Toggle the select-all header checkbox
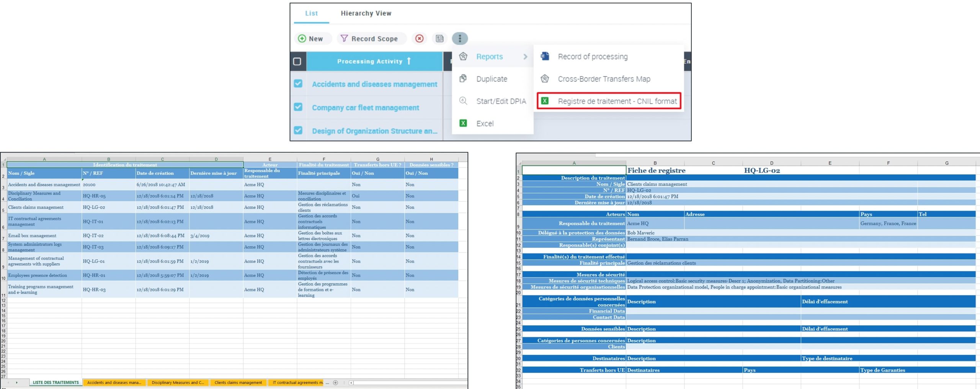This screenshot has height=389, width=980. pos(297,61)
